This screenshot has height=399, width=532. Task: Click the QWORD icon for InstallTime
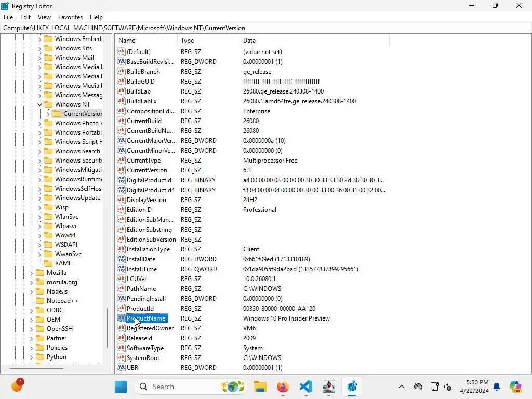tap(122, 269)
